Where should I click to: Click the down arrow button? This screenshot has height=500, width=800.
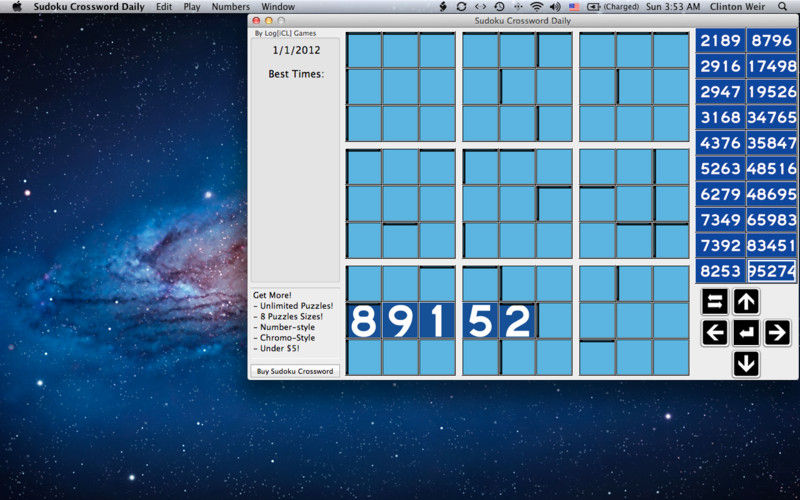(x=746, y=364)
